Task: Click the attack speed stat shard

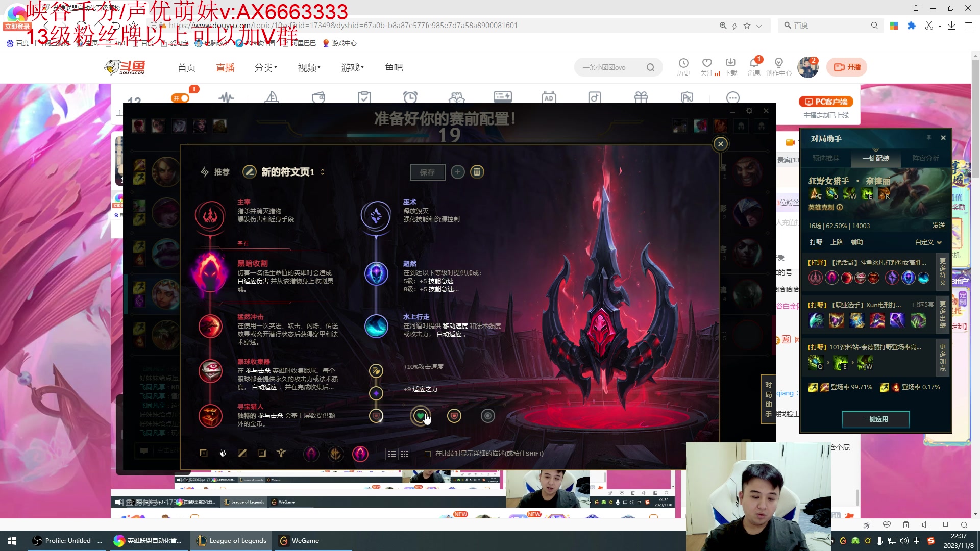Action: (376, 370)
